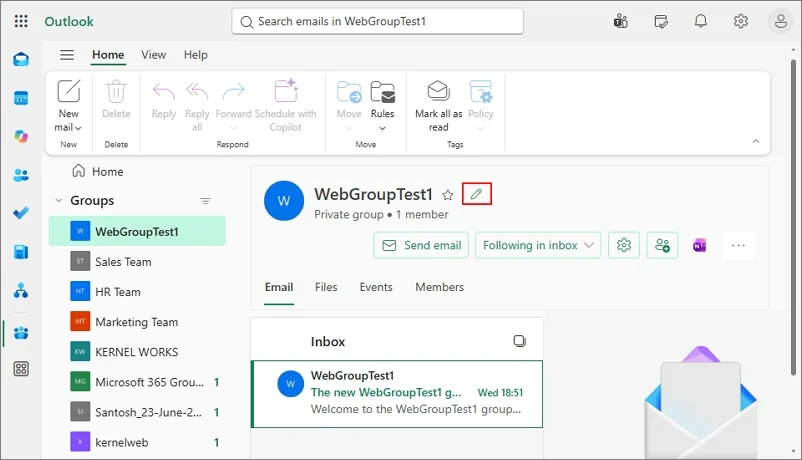
Task: Click the search emails in WebGroupTest1 field
Action: click(x=377, y=21)
